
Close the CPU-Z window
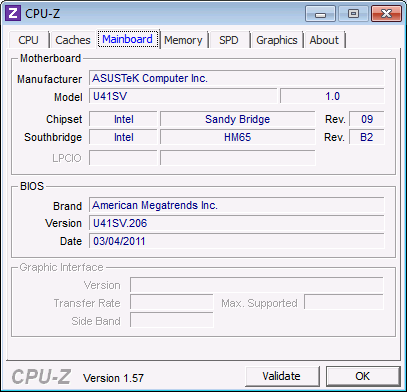click(x=386, y=14)
